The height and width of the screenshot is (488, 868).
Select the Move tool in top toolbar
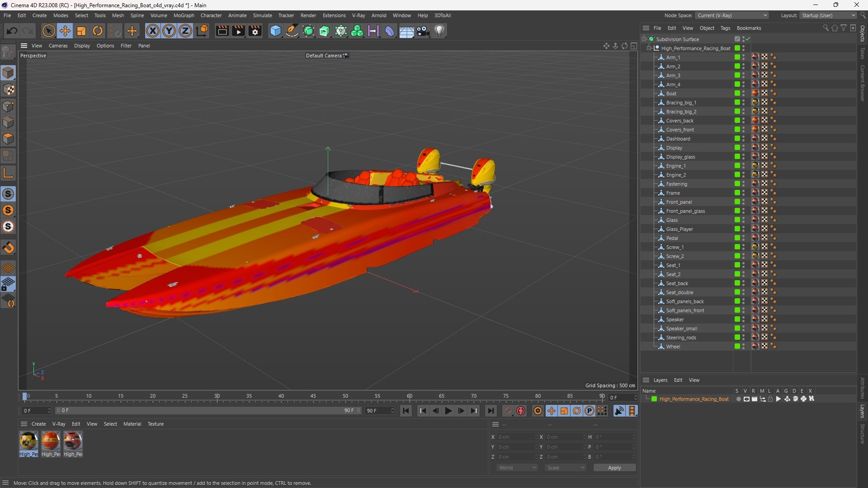click(x=65, y=31)
